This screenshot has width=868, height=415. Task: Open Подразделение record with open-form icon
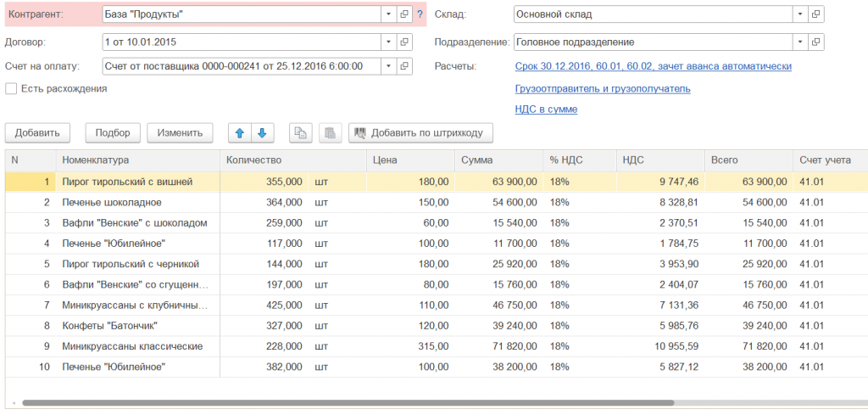coord(815,42)
